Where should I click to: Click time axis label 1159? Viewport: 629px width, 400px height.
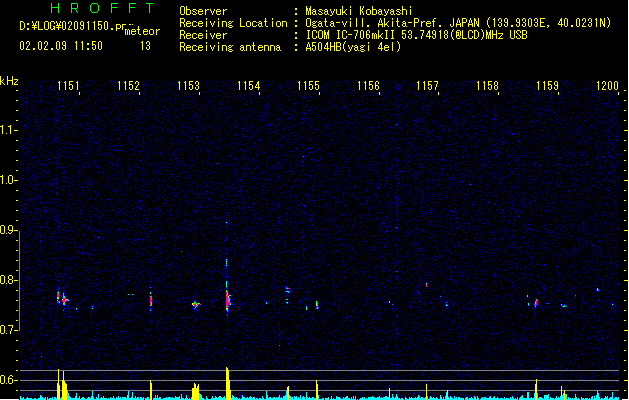pyautogui.click(x=548, y=86)
